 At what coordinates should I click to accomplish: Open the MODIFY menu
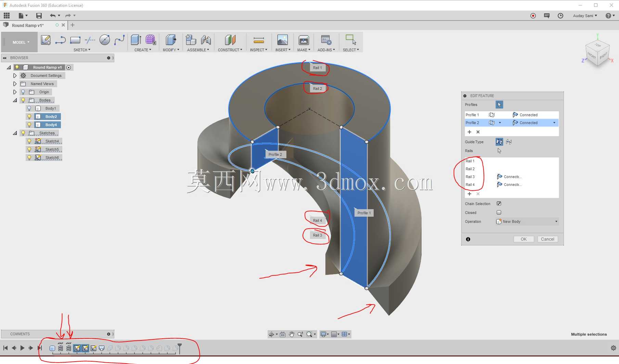tap(171, 50)
